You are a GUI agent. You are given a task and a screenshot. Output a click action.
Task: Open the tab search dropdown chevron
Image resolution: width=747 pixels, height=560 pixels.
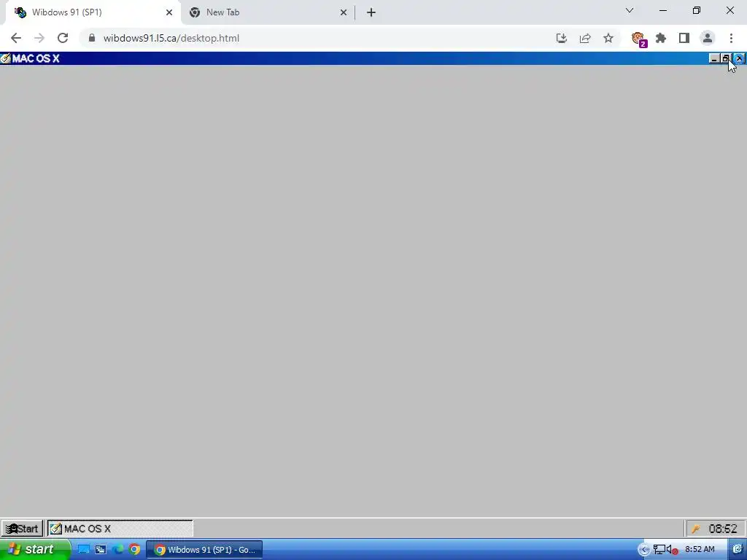click(630, 10)
